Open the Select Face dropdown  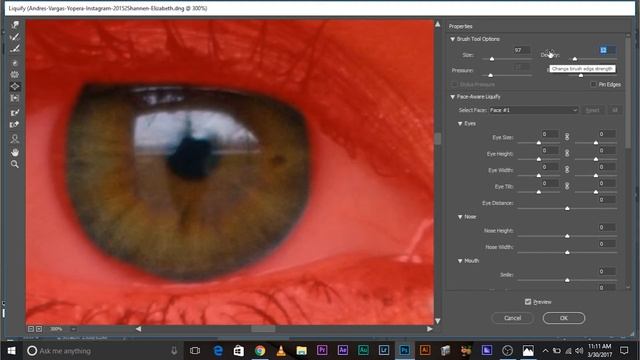tap(533, 110)
